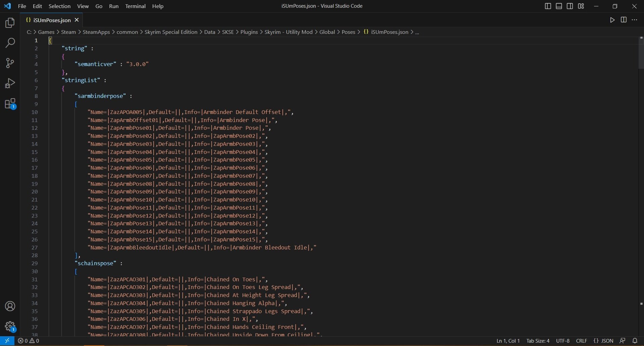The width and height of the screenshot is (644, 346).
Task: Open Run and Debug view
Action: click(10, 83)
